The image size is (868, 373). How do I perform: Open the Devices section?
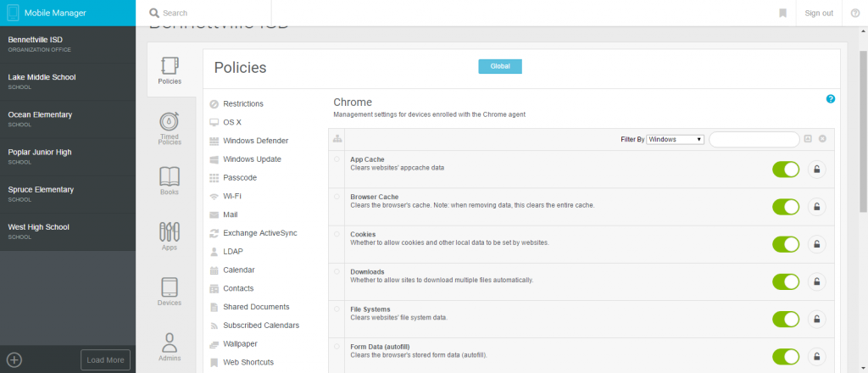[170, 292]
